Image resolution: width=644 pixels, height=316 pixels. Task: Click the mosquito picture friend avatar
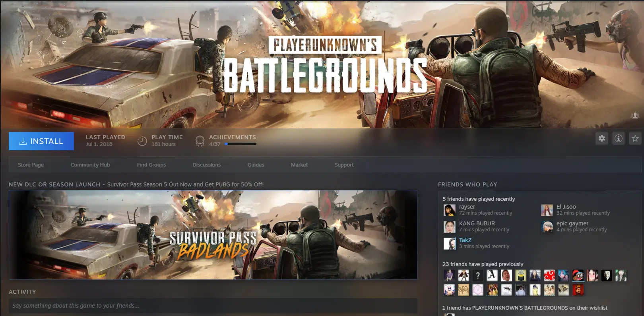coord(506,290)
